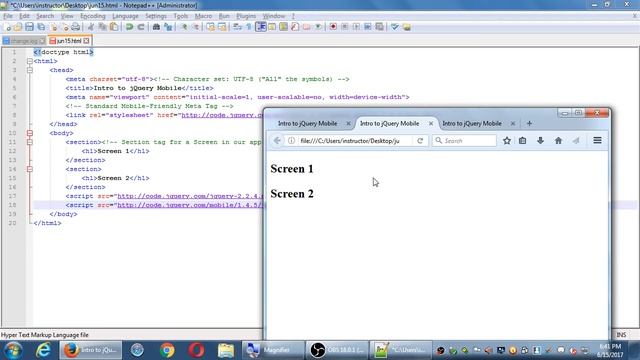Collapse the head fold marker on line 3
Screen dimensions: 640x360
30,70
